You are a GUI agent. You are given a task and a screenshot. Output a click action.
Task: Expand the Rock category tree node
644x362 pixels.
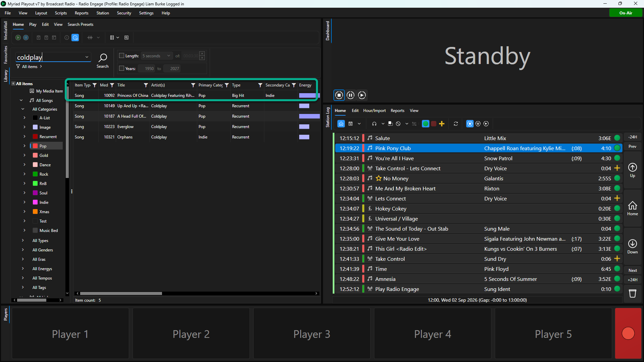tap(24, 174)
